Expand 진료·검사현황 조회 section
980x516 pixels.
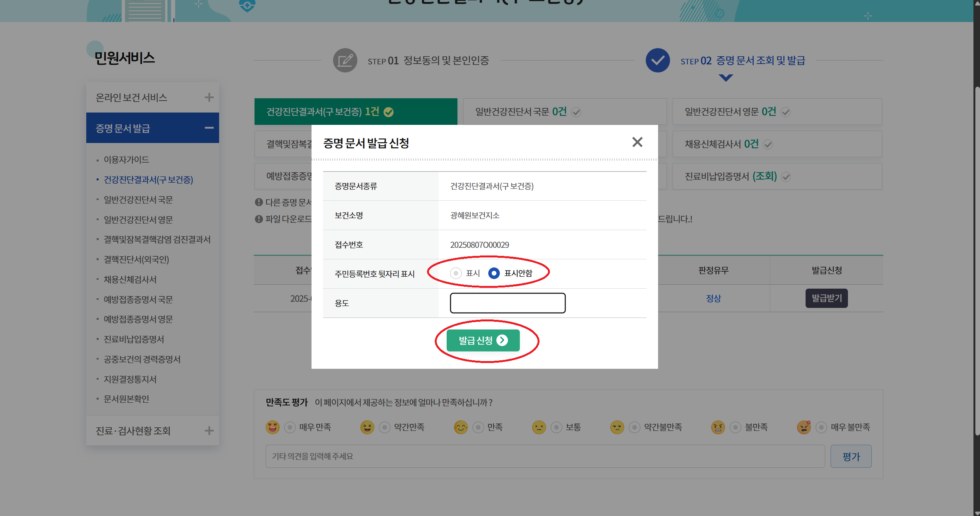(x=209, y=430)
